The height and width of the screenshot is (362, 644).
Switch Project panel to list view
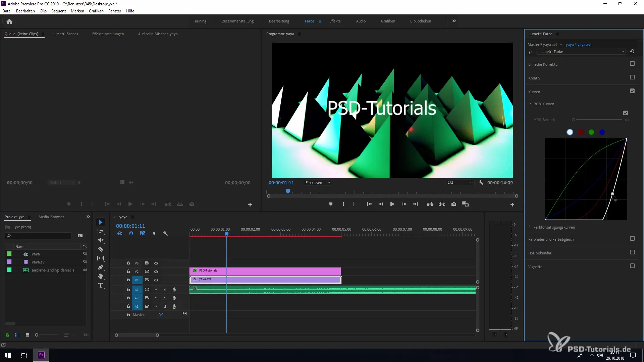point(17,335)
